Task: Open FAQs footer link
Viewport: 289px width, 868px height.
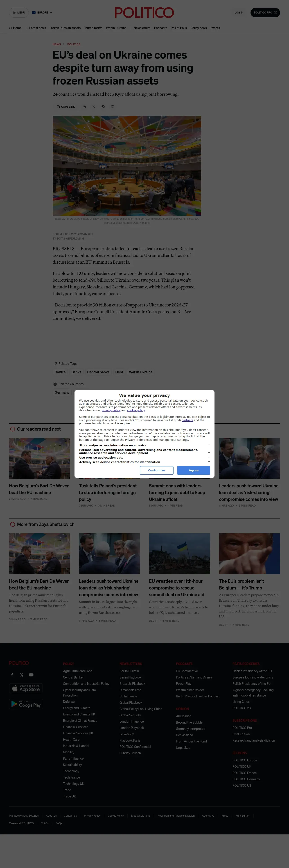Action: click(x=59, y=823)
